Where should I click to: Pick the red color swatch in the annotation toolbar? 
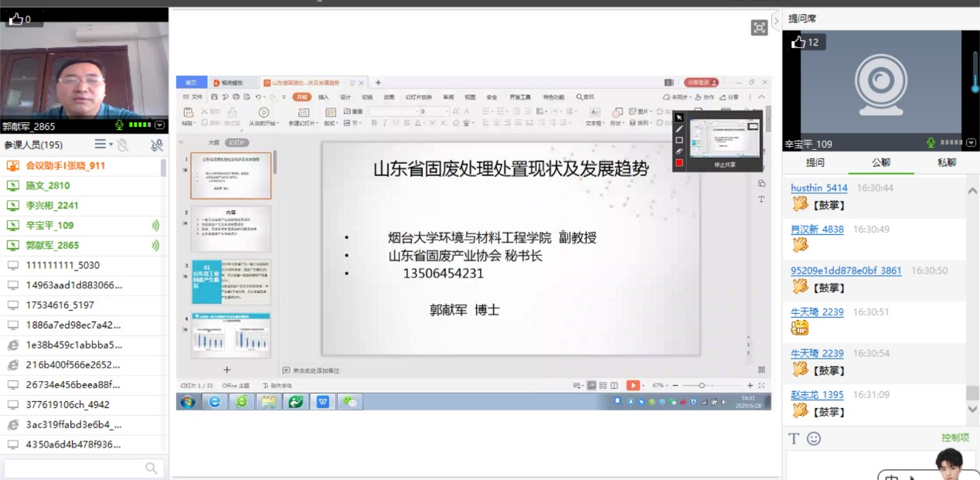click(x=679, y=162)
